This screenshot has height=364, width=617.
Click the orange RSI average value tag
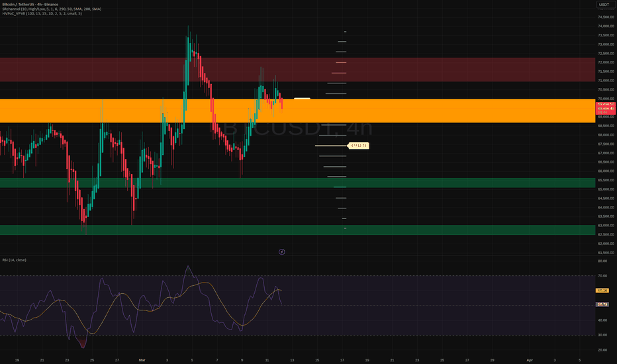click(602, 291)
